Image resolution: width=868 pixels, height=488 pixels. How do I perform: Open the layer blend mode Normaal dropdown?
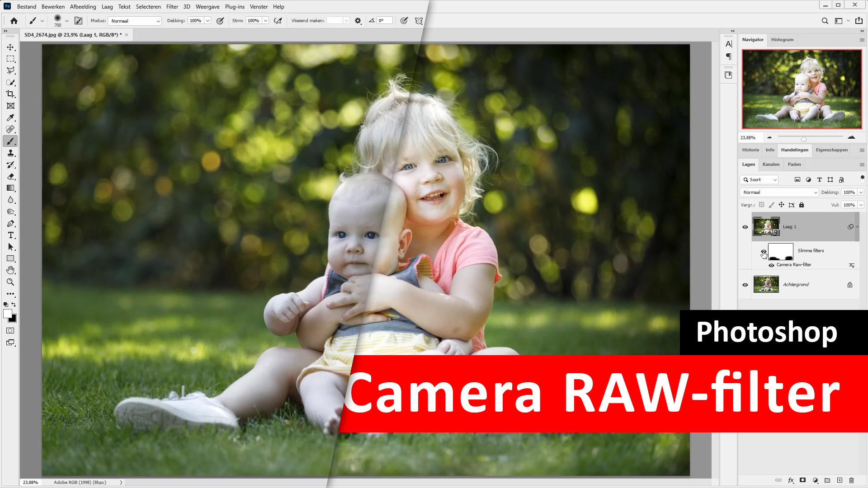pyautogui.click(x=779, y=192)
